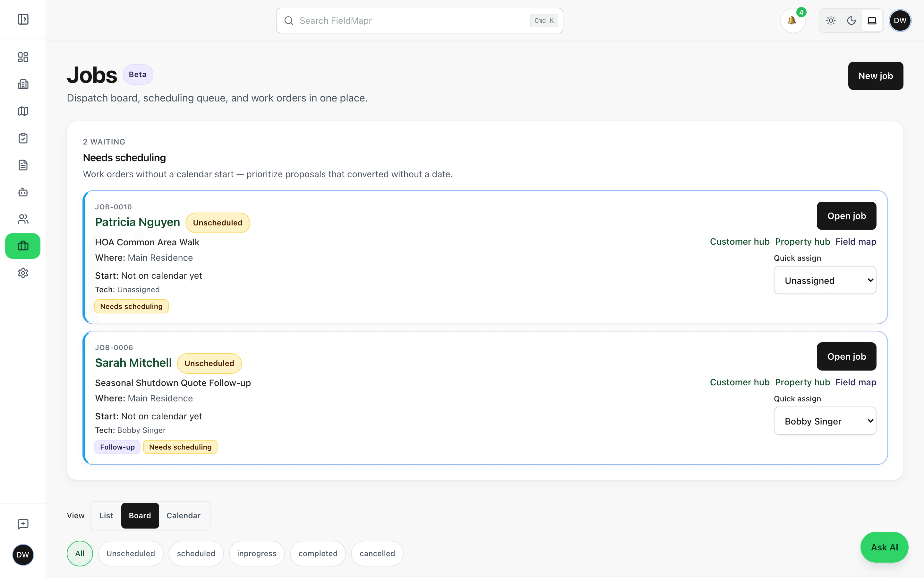This screenshot has height=578, width=924.
Task: Open Field map for Sarah Mitchell job
Action: pos(856,382)
